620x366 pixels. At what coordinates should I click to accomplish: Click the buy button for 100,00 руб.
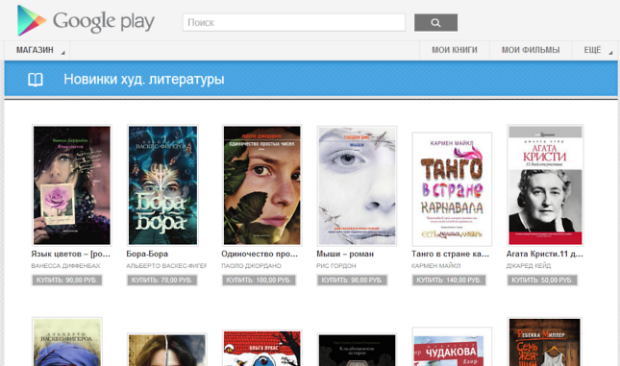tap(259, 280)
